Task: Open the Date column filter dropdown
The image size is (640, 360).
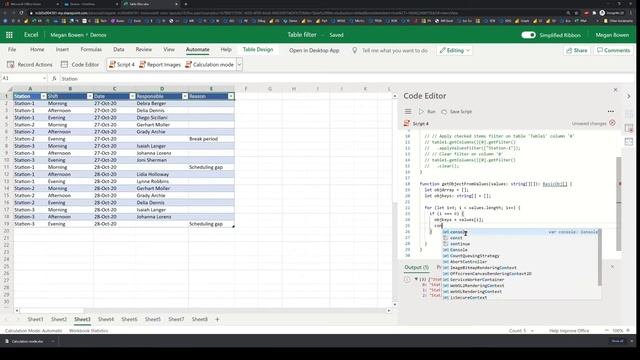Action: point(132,96)
